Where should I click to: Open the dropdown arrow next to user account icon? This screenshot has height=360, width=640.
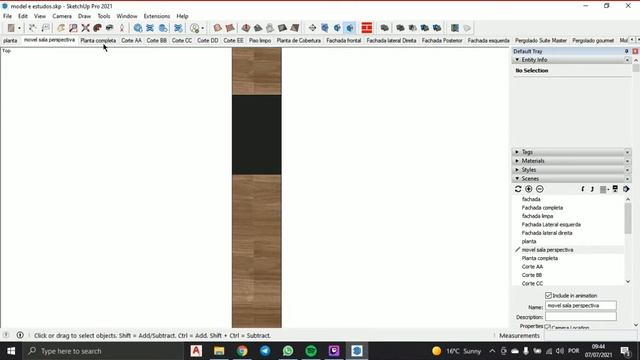203,28
